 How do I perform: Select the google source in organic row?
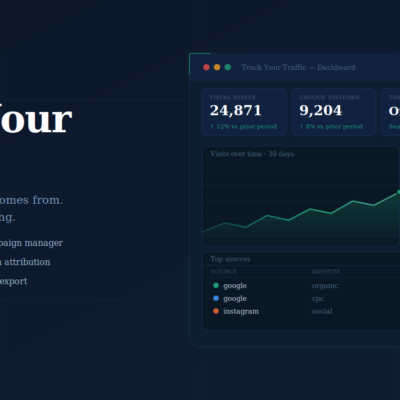235,286
